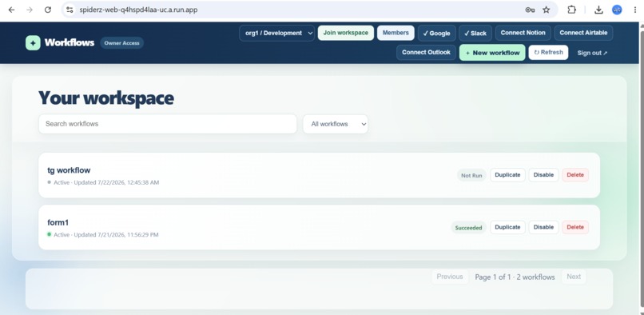644x315 pixels.
Task: Click the connected Slack button
Action: pos(475,34)
